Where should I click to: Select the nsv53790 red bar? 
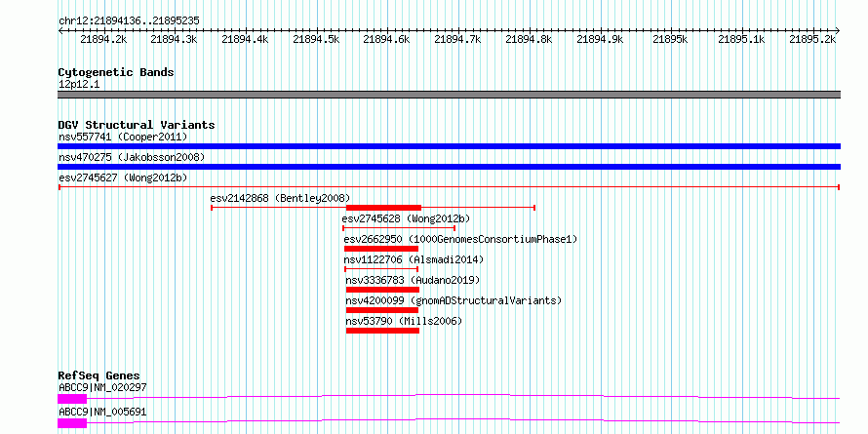click(x=382, y=331)
